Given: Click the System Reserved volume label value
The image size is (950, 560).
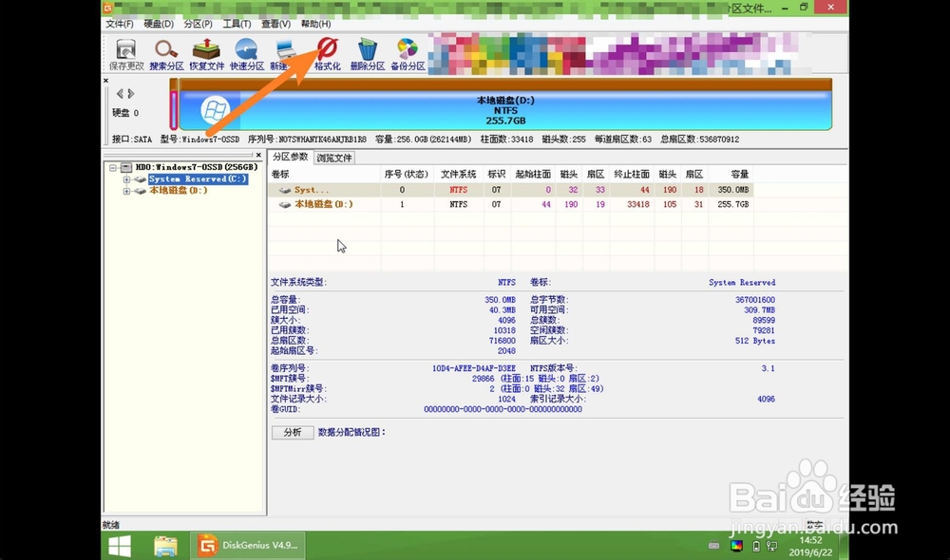Looking at the screenshot, I should (742, 283).
